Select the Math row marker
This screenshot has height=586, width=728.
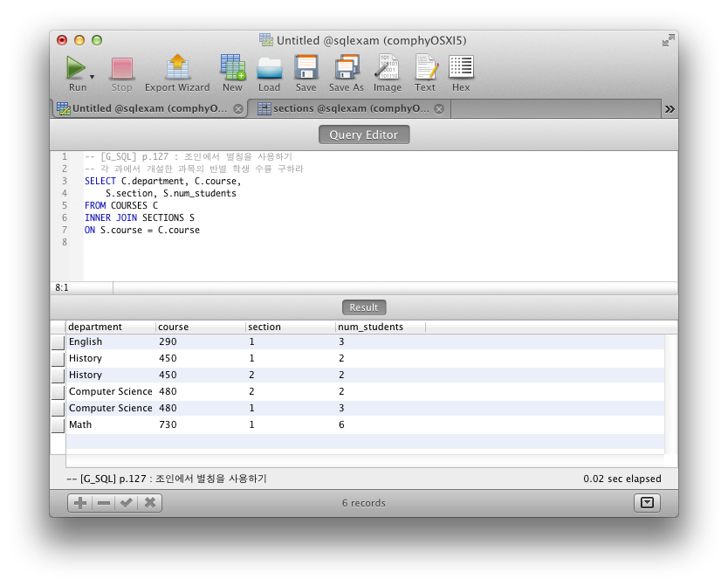coord(58,425)
